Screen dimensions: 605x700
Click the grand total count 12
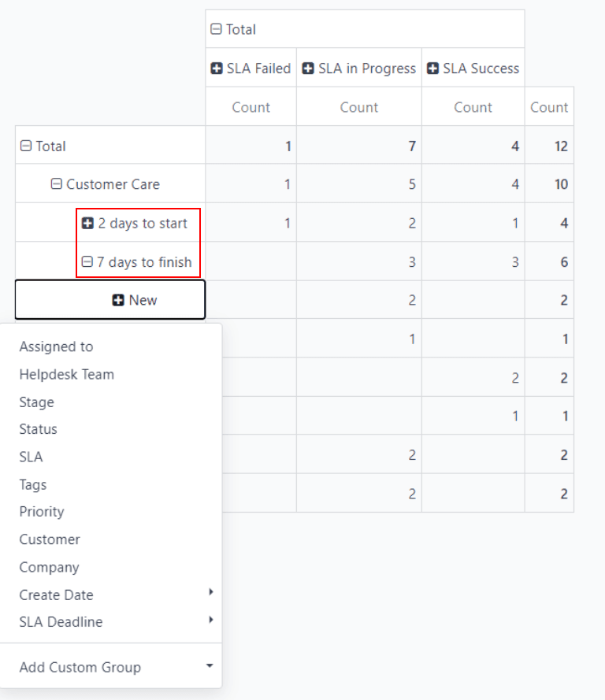560,146
